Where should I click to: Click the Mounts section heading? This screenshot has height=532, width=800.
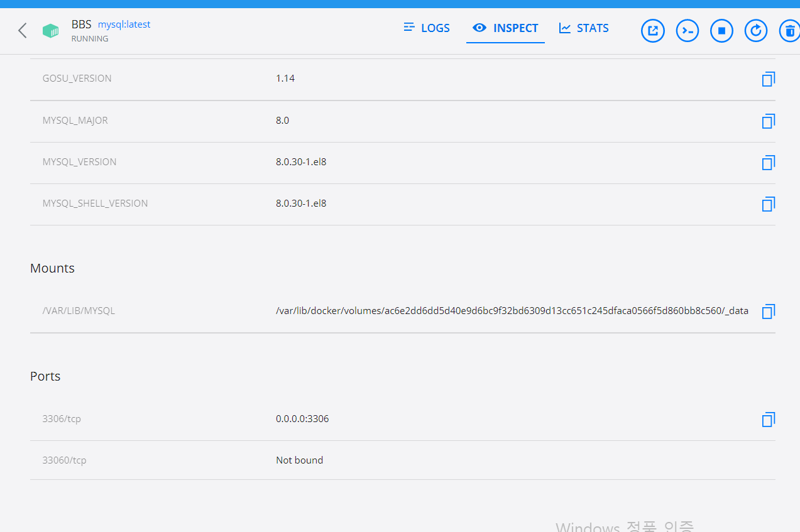pos(52,268)
